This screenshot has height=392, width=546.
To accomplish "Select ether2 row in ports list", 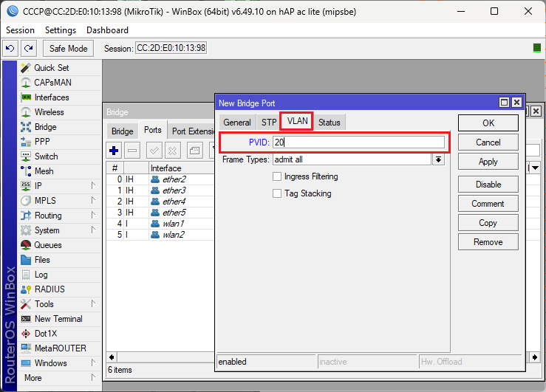I will click(160, 179).
